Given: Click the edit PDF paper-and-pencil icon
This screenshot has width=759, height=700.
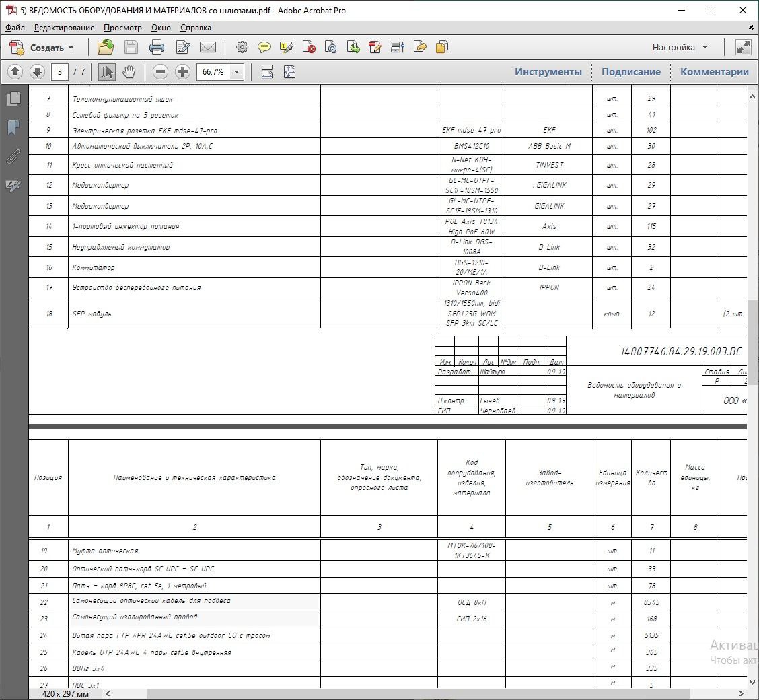Looking at the screenshot, I should click(183, 47).
